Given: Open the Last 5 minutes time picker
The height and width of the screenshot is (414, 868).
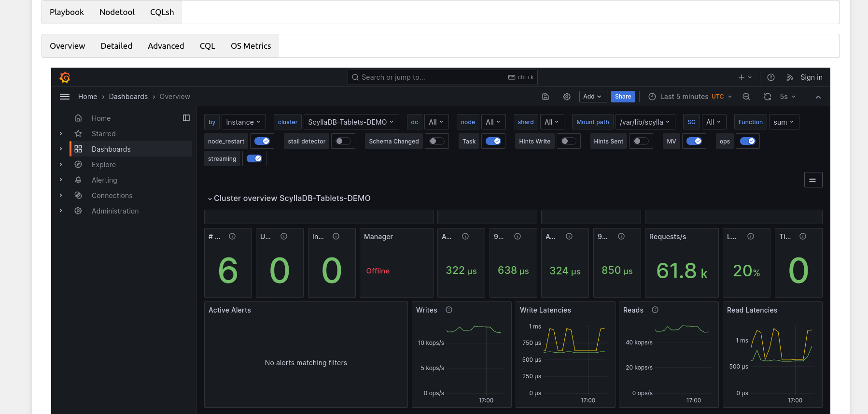Looking at the screenshot, I should tap(690, 97).
